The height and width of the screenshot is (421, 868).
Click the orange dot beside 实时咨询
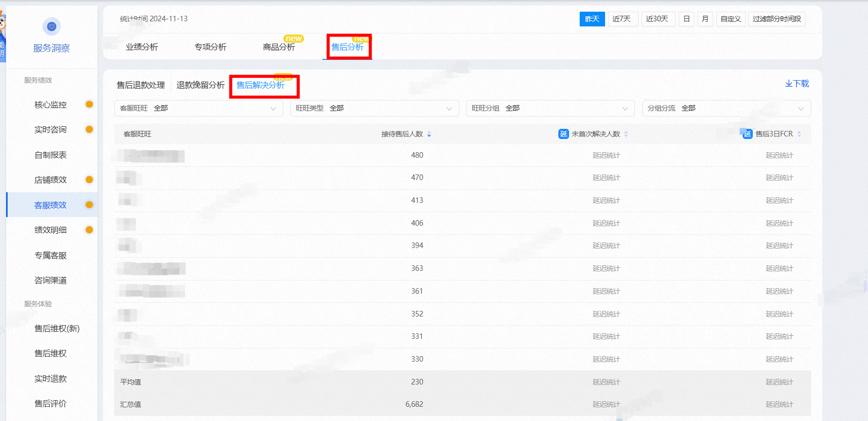[89, 129]
